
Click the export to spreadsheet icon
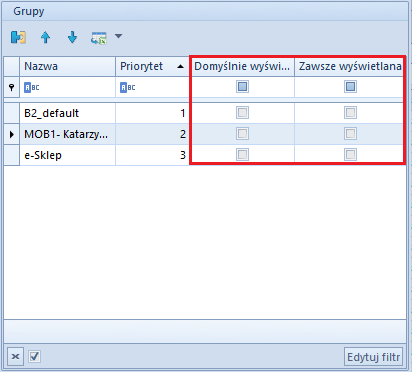tap(99, 38)
